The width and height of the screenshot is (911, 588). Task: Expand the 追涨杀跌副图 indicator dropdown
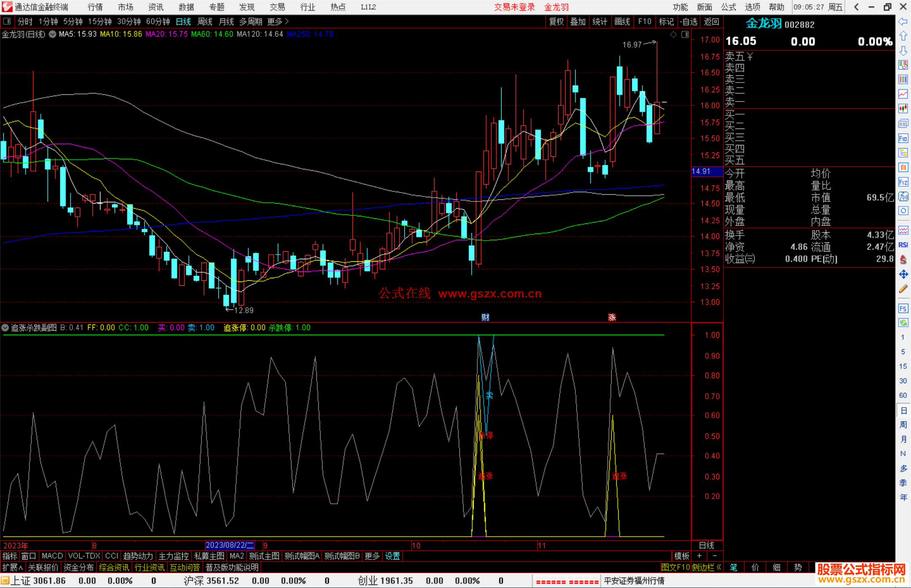coord(5,328)
